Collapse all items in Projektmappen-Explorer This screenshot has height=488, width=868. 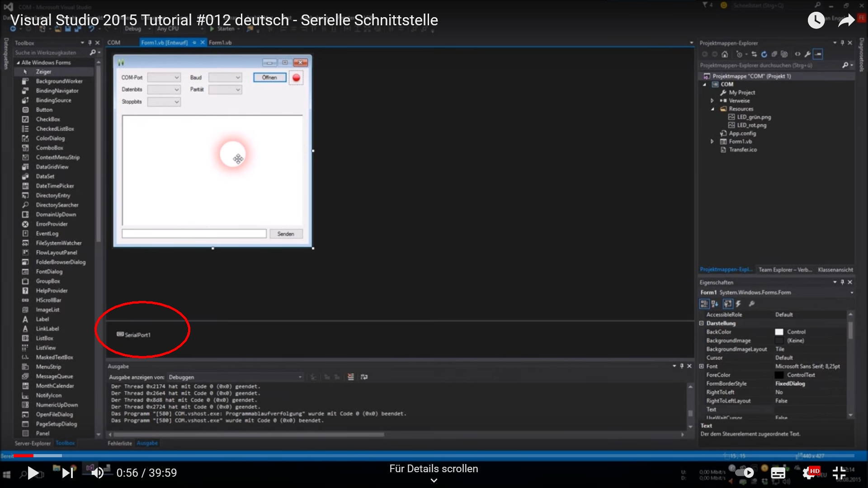[774, 54]
